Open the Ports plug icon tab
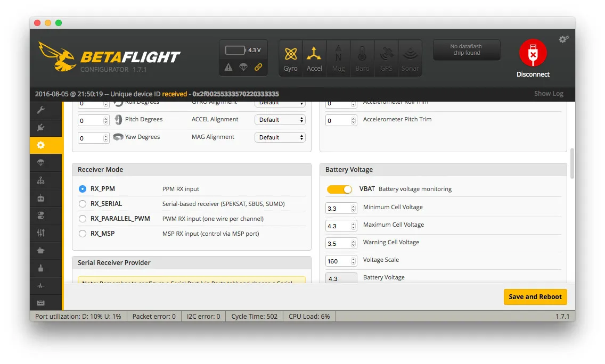605x364 pixels. point(41,128)
